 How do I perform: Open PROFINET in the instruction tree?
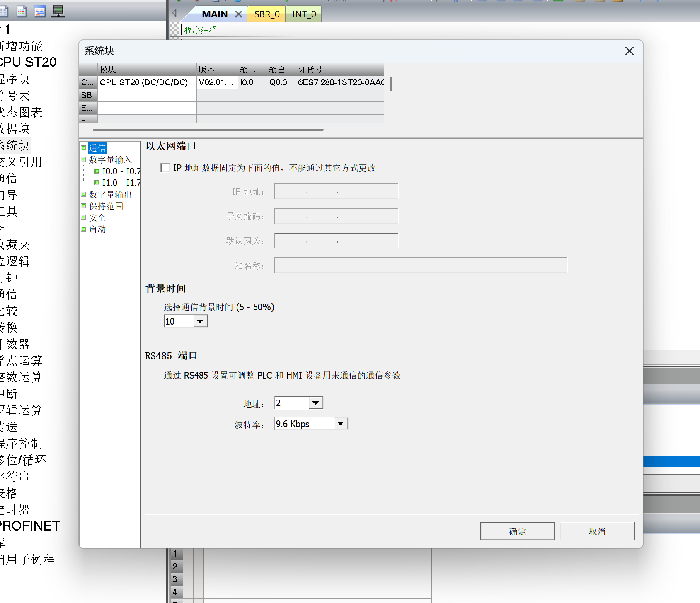coord(30,526)
